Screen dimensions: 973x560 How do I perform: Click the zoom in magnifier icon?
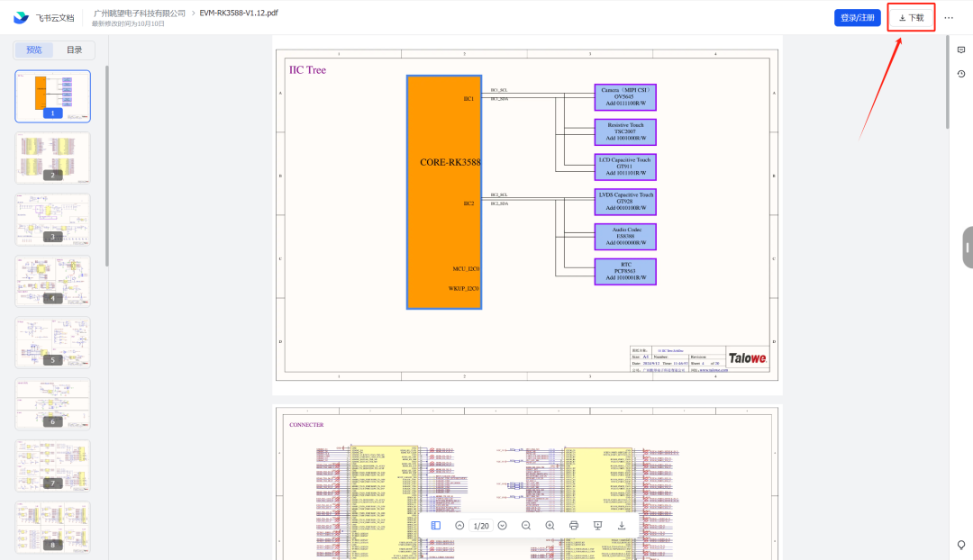point(550,526)
